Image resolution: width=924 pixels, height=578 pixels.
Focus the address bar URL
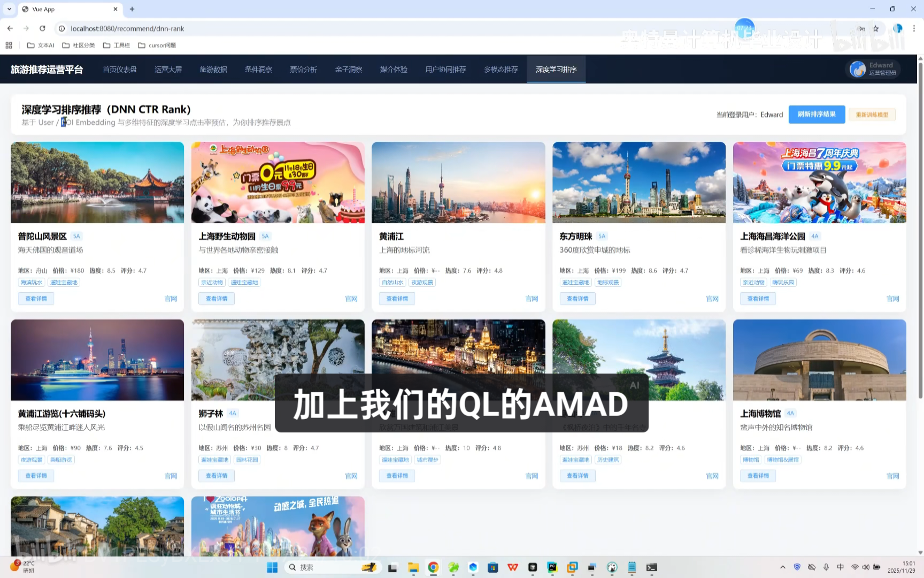point(127,28)
